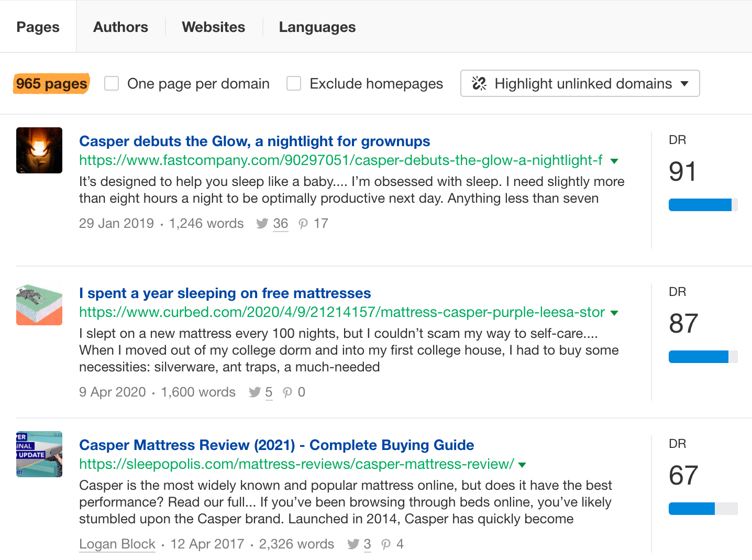Click author link Logan Block
Viewport: 752px width, 560px height.
[117, 544]
